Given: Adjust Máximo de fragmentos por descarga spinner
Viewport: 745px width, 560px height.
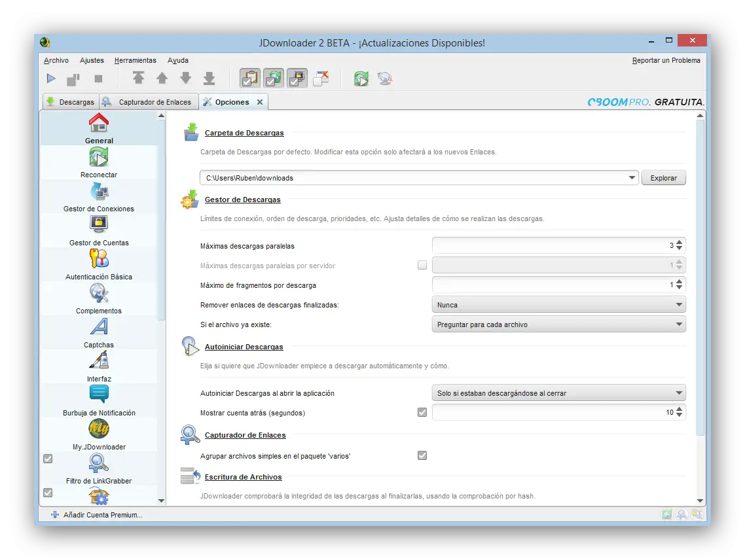Looking at the screenshot, I should tap(680, 285).
